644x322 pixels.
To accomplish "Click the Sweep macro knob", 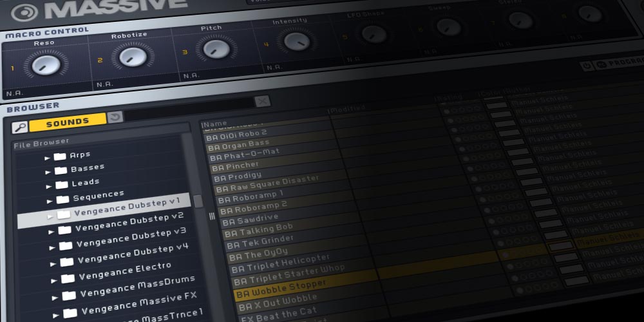I will 448,27.
